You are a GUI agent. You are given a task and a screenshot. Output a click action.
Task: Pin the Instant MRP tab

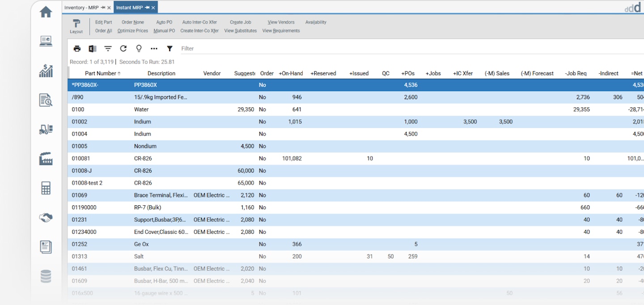coord(147,8)
